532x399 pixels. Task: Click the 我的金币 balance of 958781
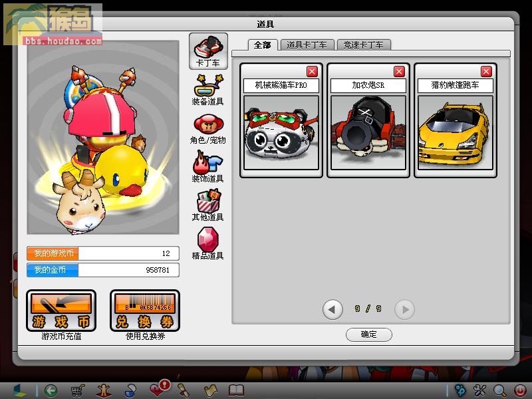(x=103, y=270)
